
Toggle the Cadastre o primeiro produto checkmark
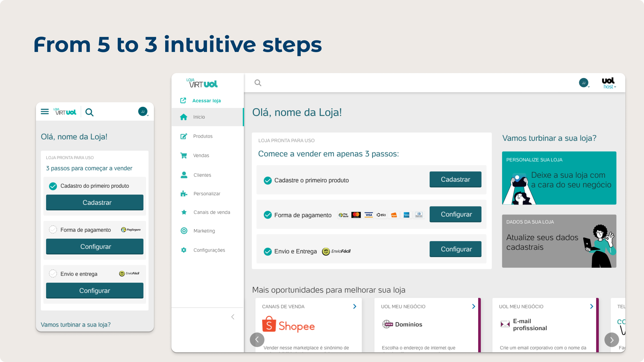(x=268, y=180)
